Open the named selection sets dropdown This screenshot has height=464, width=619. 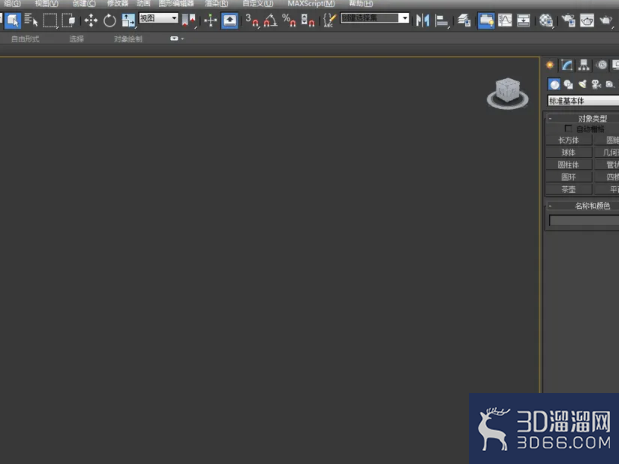click(375, 18)
